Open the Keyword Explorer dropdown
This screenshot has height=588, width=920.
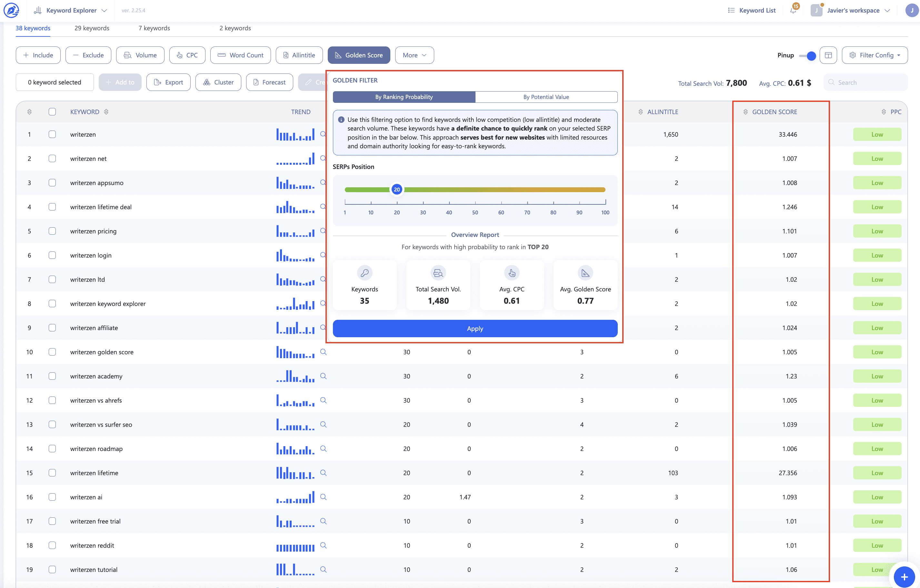pyautogui.click(x=70, y=10)
